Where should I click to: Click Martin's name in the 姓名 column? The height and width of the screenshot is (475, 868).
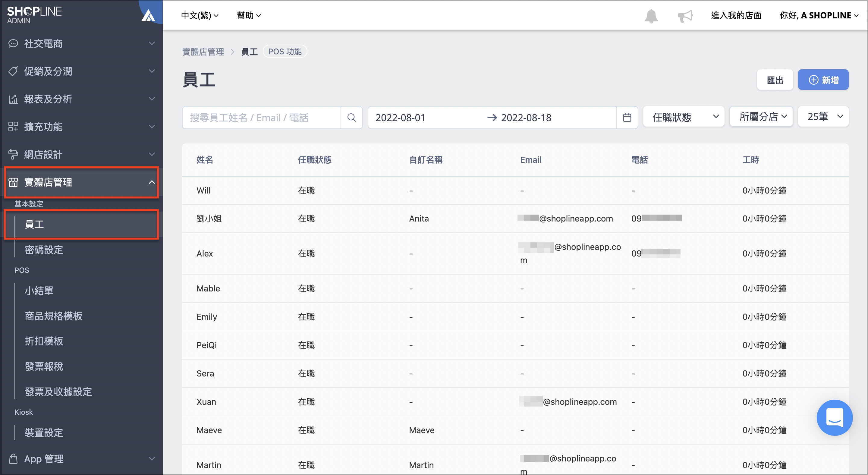(209, 465)
